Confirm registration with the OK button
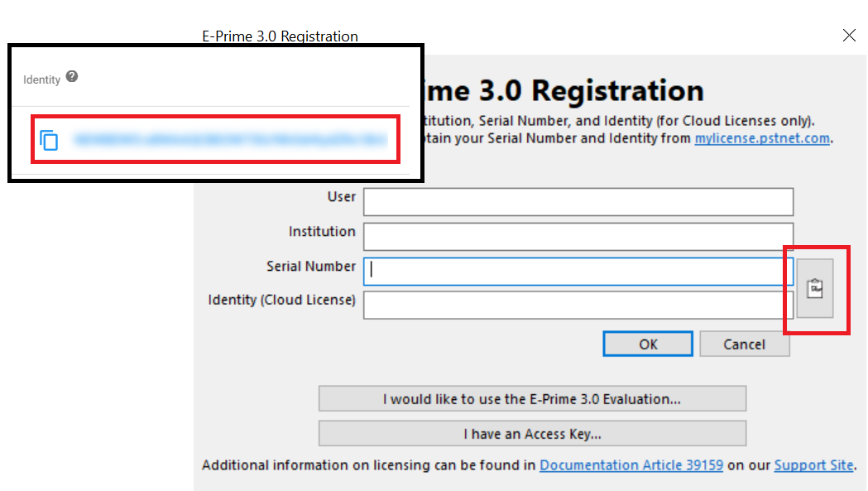Viewport: 868px width, 491px height. (x=648, y=344)
